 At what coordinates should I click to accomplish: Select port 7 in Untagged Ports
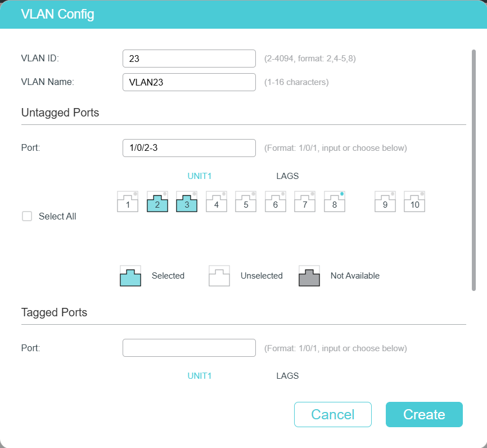click(x=305, y=202)
